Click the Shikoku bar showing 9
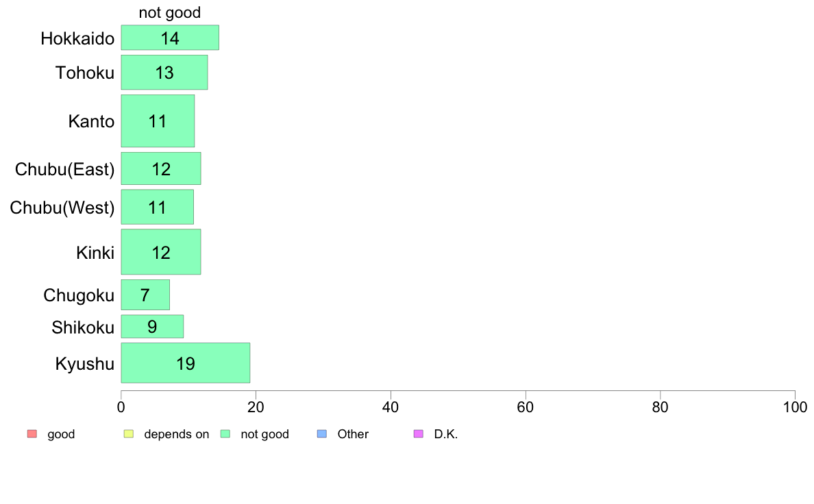This screenshot has width=814, height=504. click(x=152, y=327)
